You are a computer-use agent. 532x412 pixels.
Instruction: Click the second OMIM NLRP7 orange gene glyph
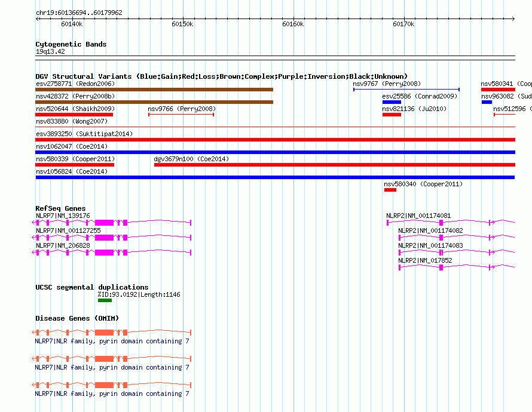112,358
